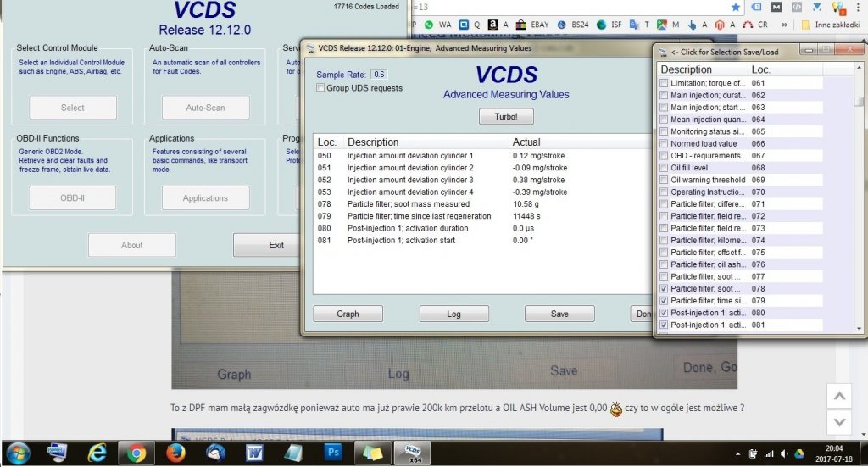868x467 pixels.
Task: Select row 053 Injection amount deviation cylinder 4
Action: tap(481, 192)
